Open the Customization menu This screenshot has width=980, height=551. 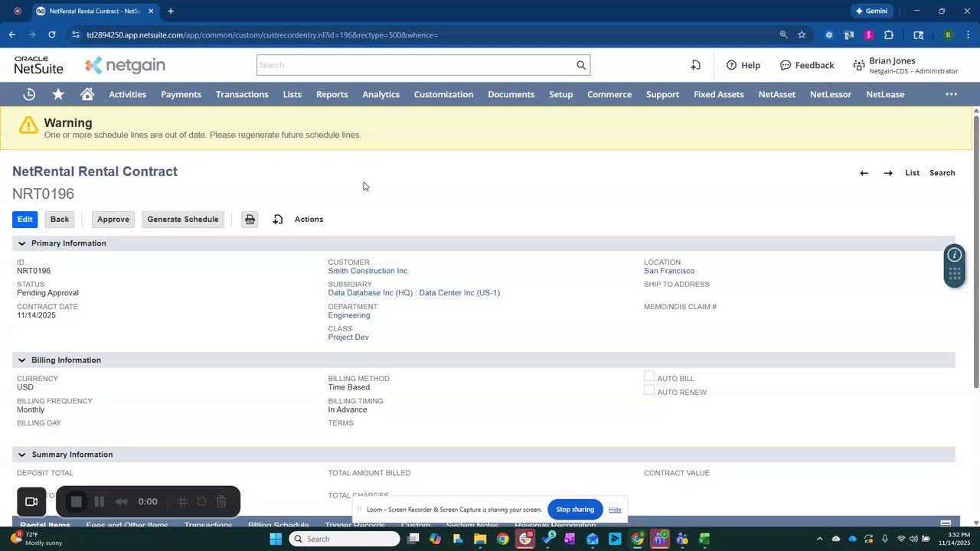point(443,94)
